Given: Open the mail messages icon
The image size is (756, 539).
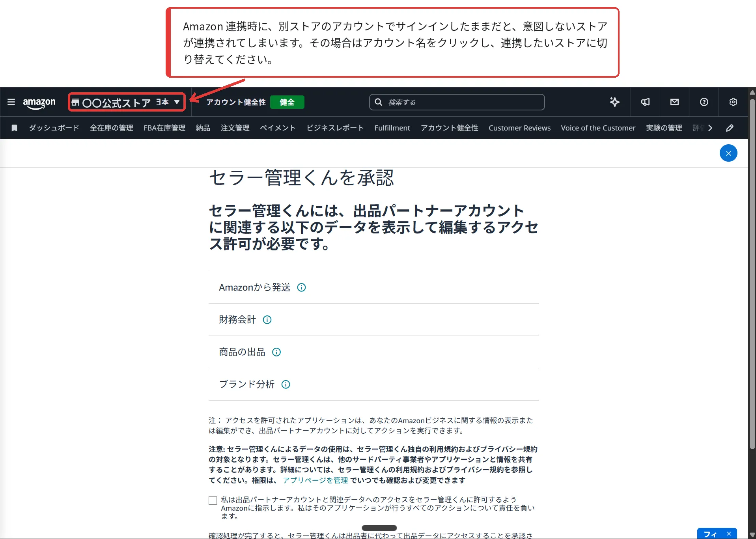Looking at the screenshot, I should [x=674, y=102].
